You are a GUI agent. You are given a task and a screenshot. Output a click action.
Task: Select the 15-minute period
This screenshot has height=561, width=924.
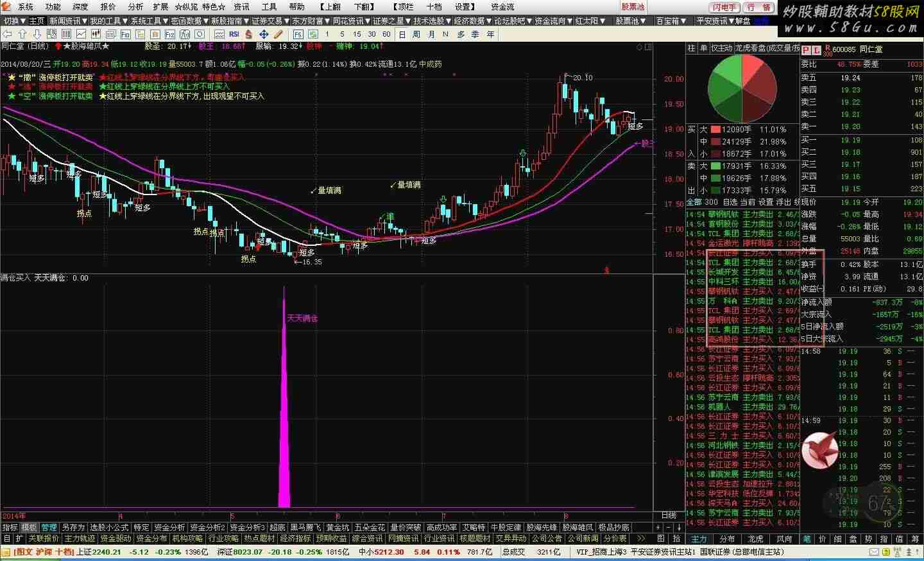357,34
